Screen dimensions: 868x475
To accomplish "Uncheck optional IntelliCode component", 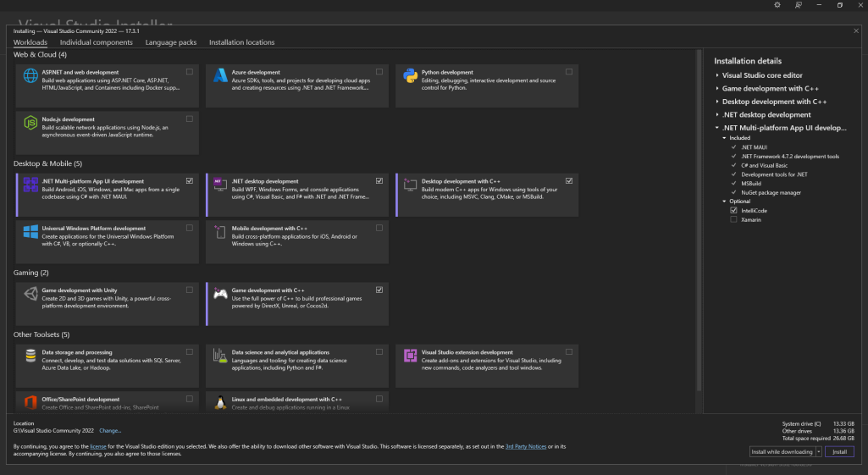I will [733, 210].
